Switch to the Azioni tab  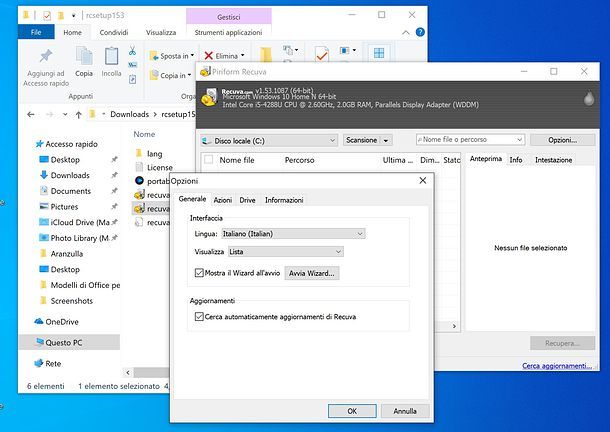pos(223,200)
